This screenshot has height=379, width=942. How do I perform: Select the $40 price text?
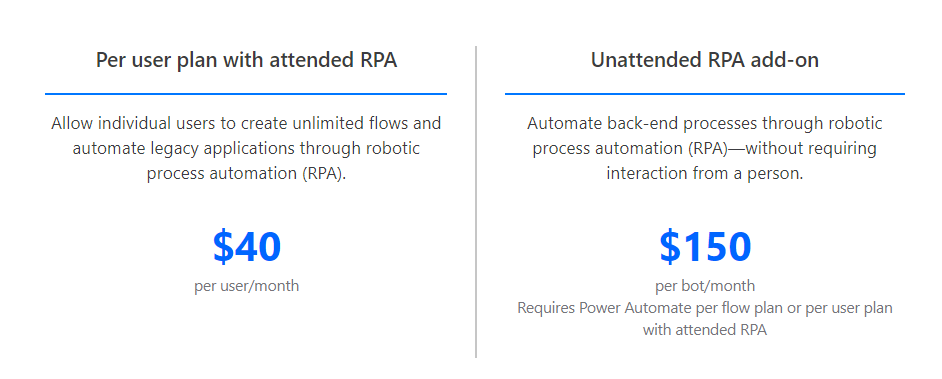pos(247,247)
